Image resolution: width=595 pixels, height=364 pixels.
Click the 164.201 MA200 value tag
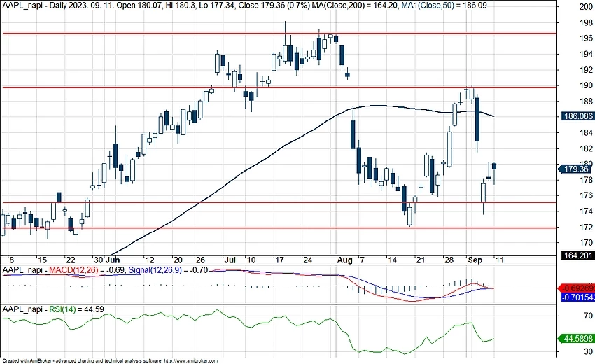point(577,255)
